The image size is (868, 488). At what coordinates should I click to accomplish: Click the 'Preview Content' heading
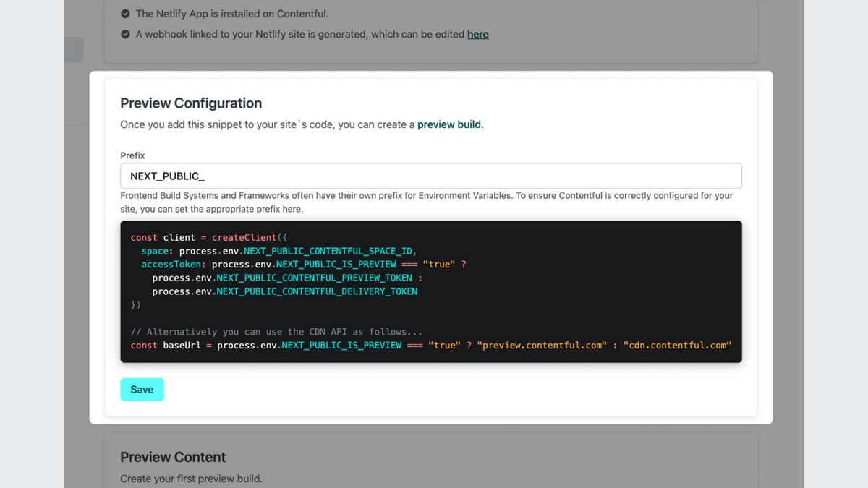tap(173, 457)
